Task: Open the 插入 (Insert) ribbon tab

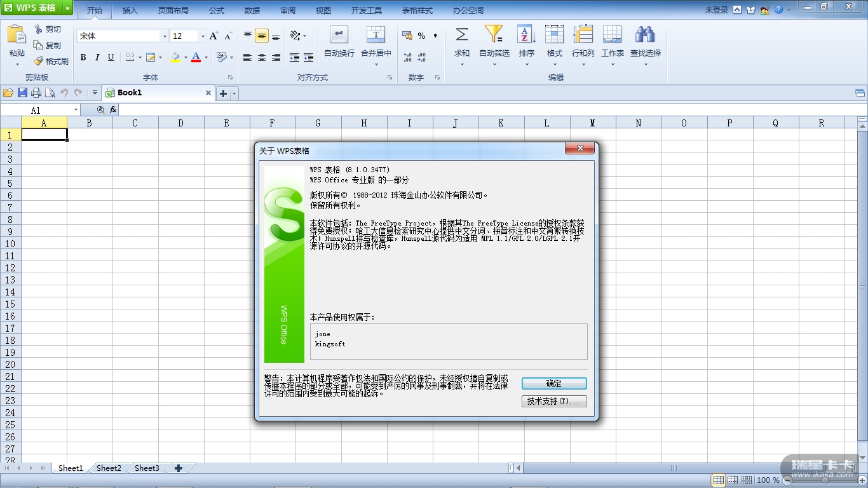Action: (130, 10)
